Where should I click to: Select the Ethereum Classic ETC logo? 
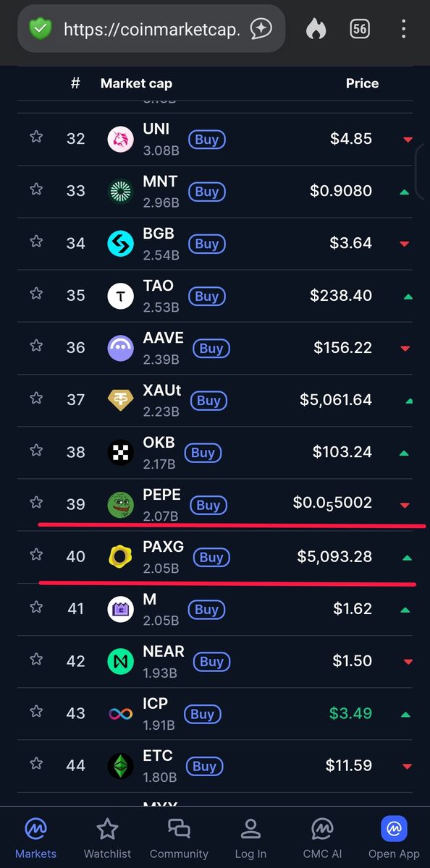[x=121, y=766]
